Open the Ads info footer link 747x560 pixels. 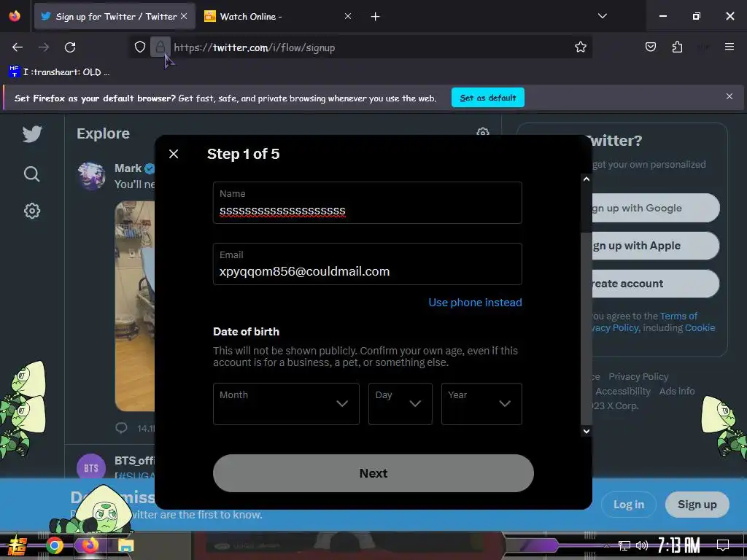(x=676, y=392)
